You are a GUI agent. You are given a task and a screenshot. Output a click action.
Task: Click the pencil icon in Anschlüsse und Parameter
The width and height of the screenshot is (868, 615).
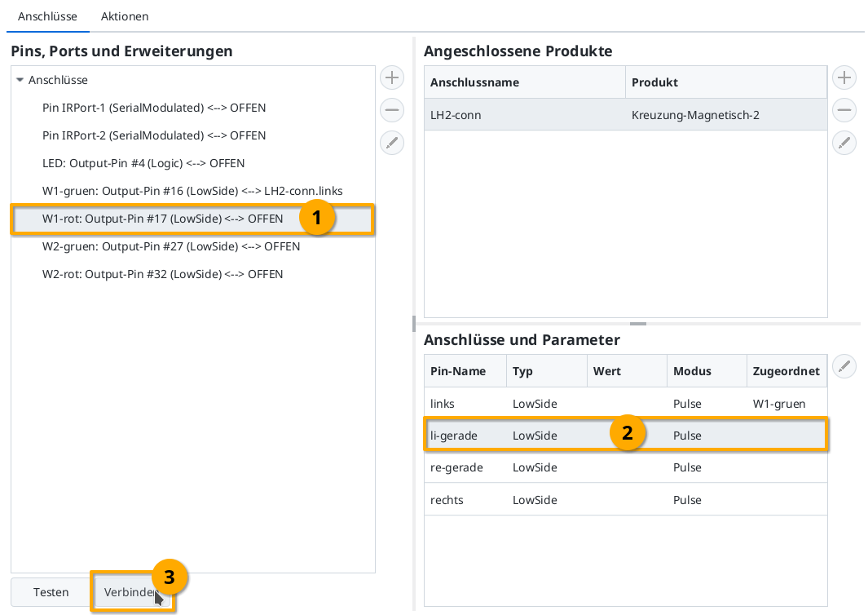pos(844,366)
